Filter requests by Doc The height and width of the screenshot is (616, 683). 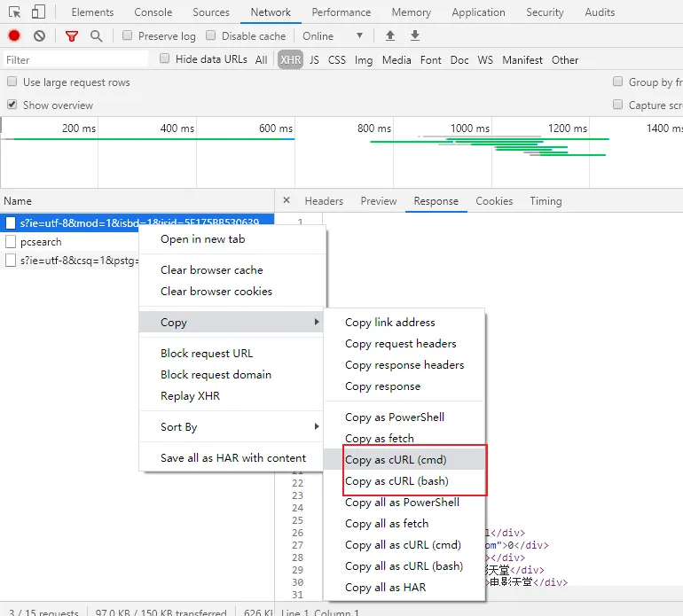pos(459,60)
